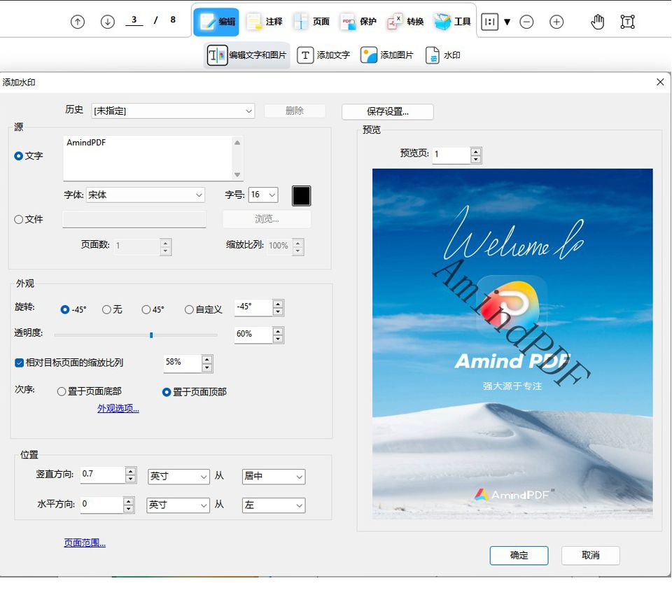Open 水平方向 unit dropdown 英寸
Screen dimensions: 672x616
coord(178,505)
